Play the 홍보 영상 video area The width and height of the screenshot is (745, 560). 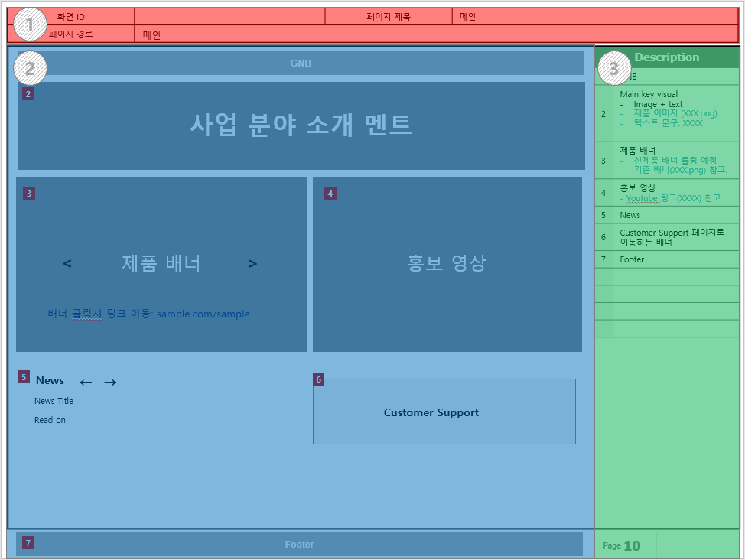pos(447,264)
